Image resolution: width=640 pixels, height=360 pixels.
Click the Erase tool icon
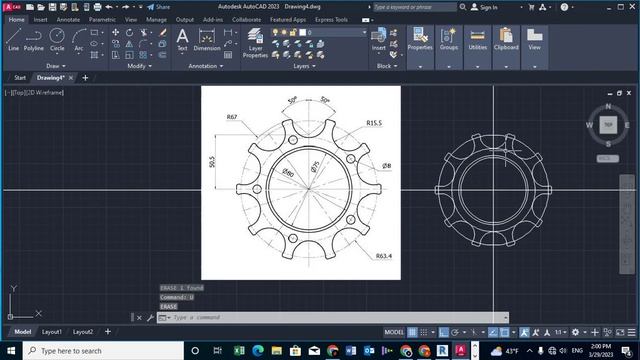click(162, 33)
